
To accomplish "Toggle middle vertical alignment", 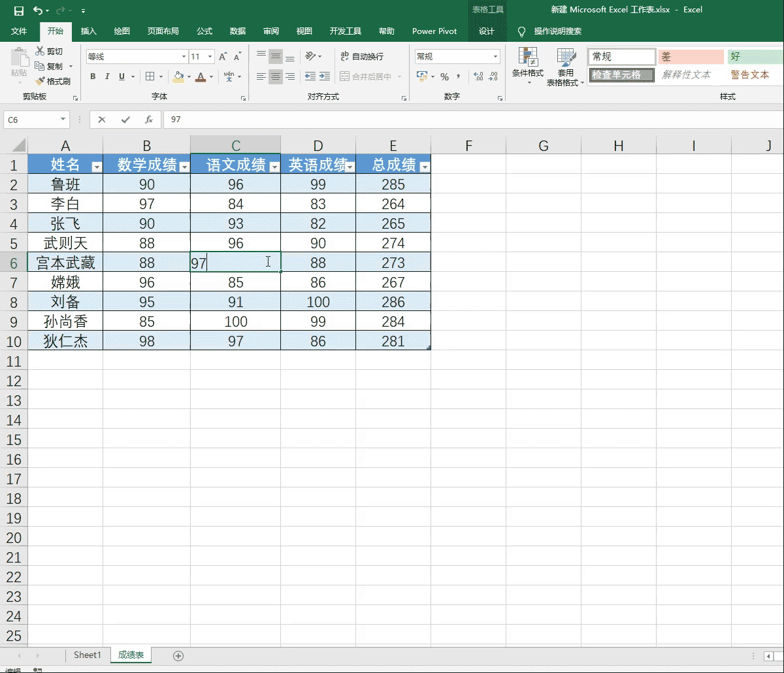I will [276, 57].
